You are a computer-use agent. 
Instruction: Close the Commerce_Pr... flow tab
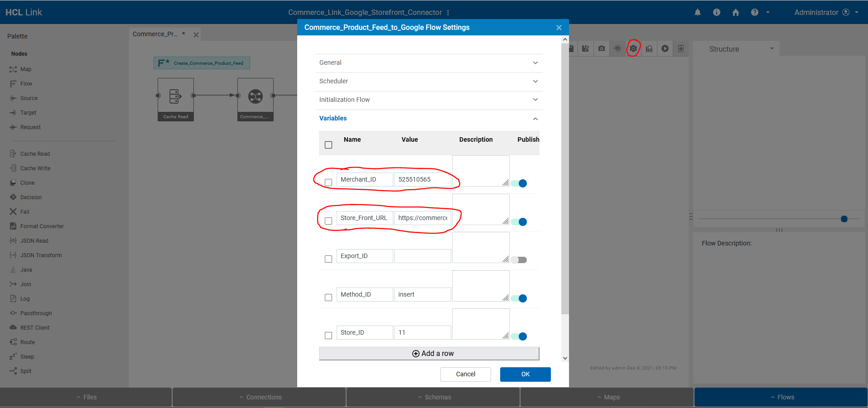click(x=196, y=35)
